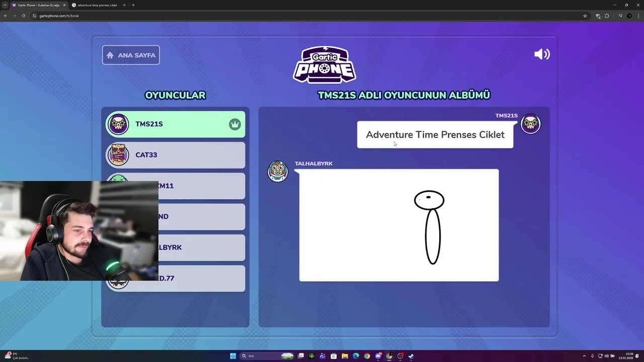This screenshot has width=644, height=362.
Task: Click the TMS21S album title heading
Action: (404, 95)
